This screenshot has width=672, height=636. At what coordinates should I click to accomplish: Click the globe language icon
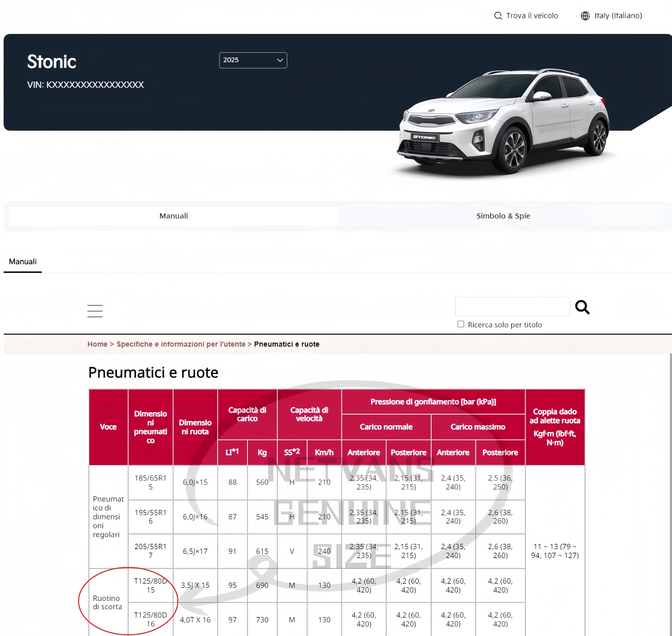(x=585, y=15)
